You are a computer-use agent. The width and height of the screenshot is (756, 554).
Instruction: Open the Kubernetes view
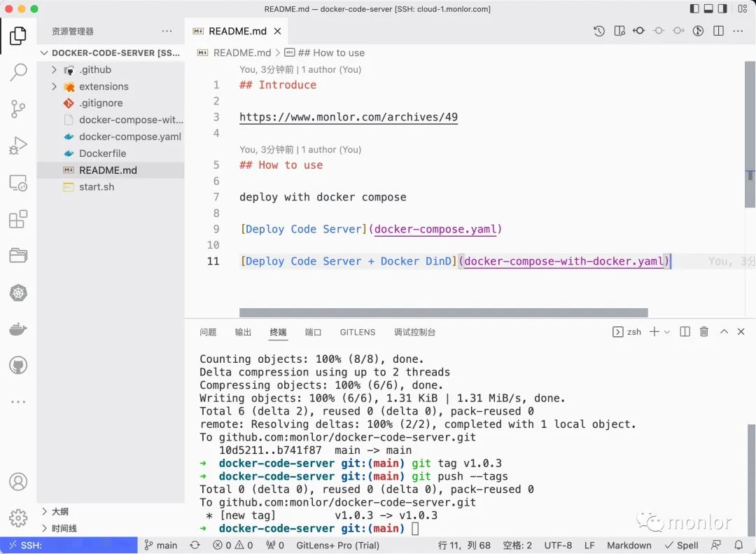pos(17,293)
